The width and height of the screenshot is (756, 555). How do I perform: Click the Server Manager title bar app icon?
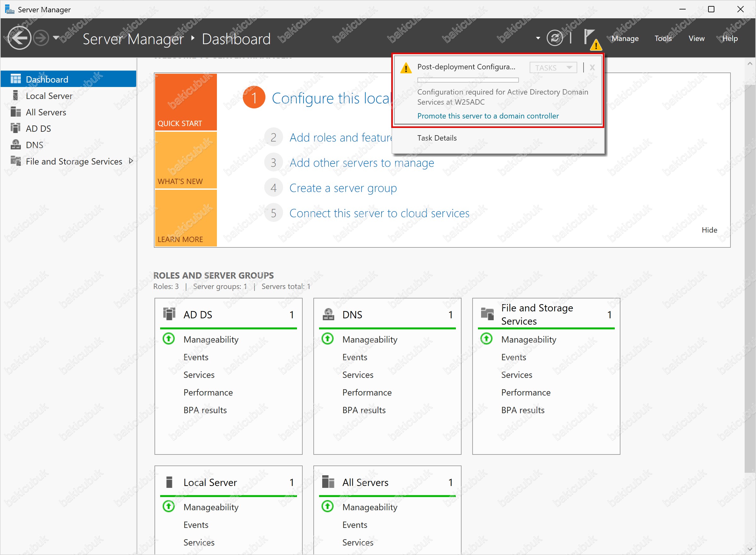(x=10, y=9)
